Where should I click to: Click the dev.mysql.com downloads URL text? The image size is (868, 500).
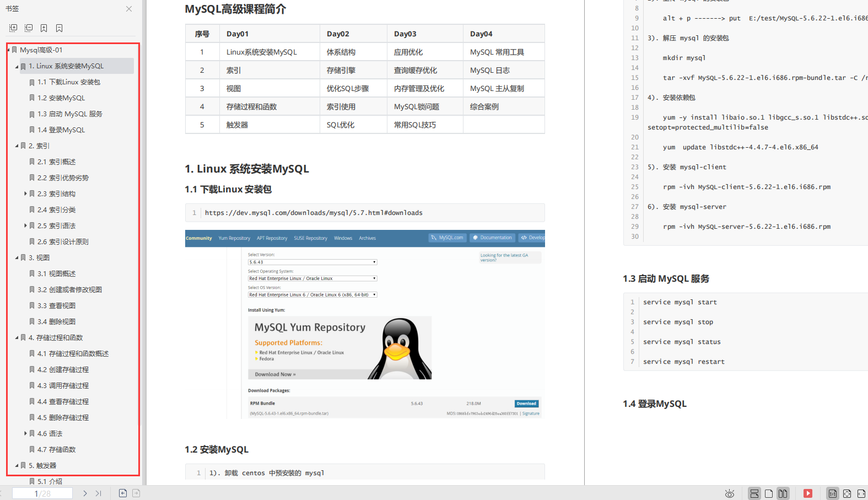pyautogui.click(x=314, y=213)
